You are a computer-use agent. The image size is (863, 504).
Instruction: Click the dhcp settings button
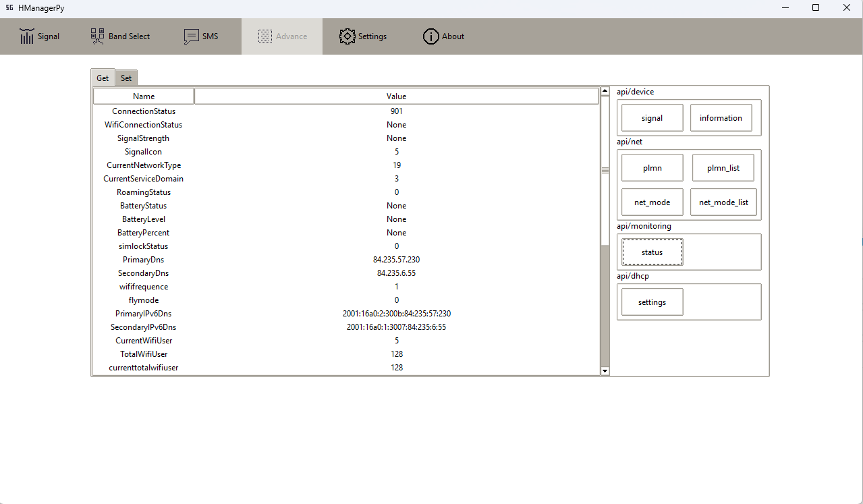pyautogui.click(x=652, y=302)
